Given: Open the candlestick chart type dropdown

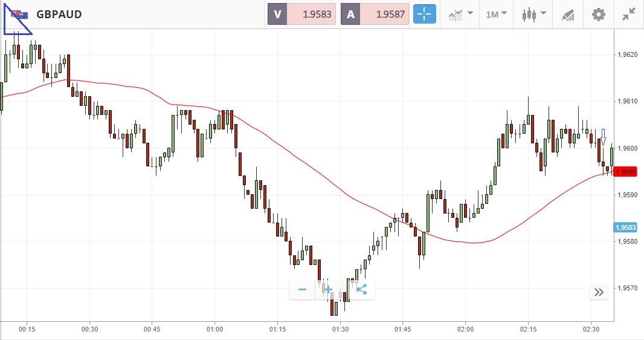Looking at the screenshot, I should tap(533, 14).
